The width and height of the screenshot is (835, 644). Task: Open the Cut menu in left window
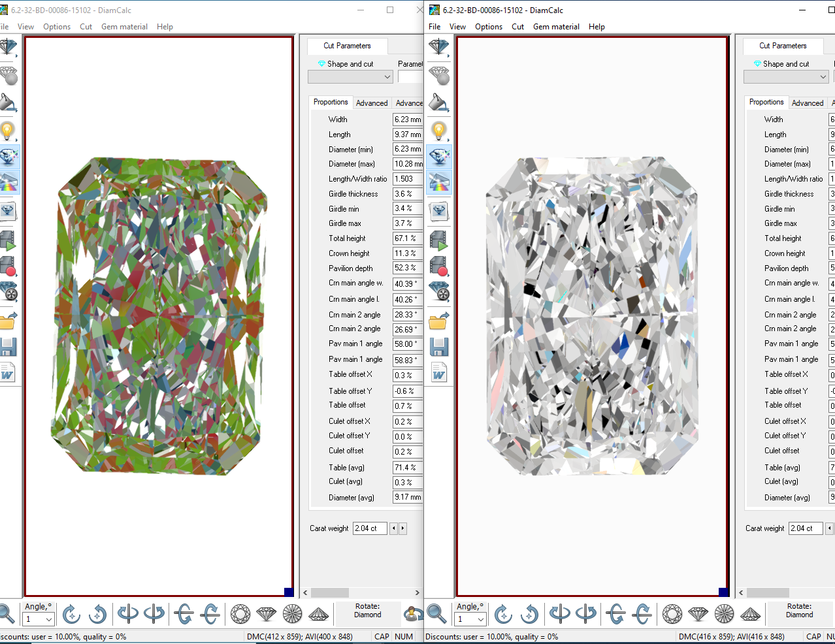pos(86,27)
